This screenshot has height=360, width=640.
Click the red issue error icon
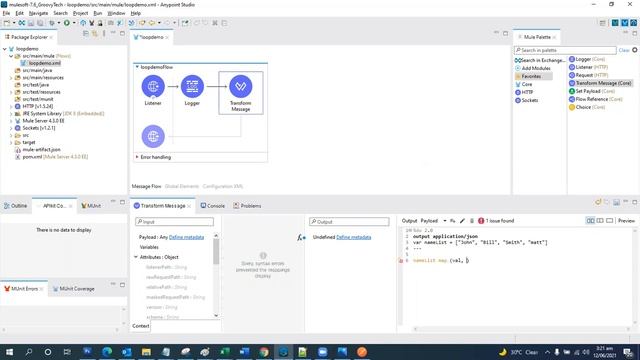[x=481, y=221]
